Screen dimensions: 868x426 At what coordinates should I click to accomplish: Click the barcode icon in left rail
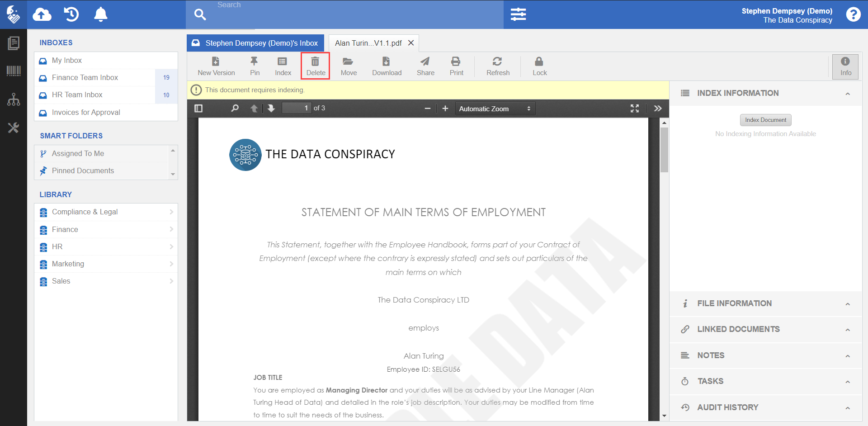tap(14, 71)
